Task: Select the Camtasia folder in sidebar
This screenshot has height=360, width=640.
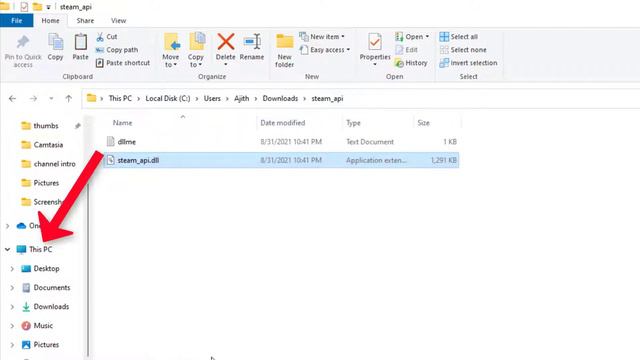Action: [42, 145]
